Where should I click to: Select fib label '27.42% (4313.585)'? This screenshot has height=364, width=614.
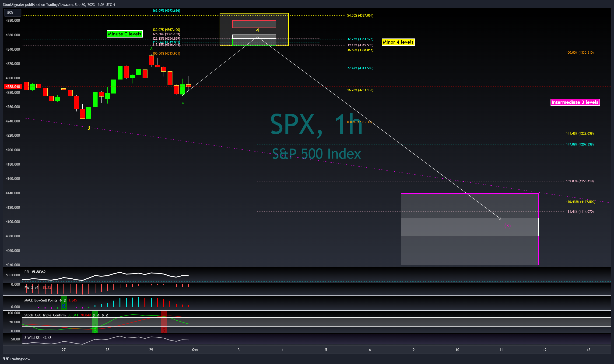(x=360, y=68)
